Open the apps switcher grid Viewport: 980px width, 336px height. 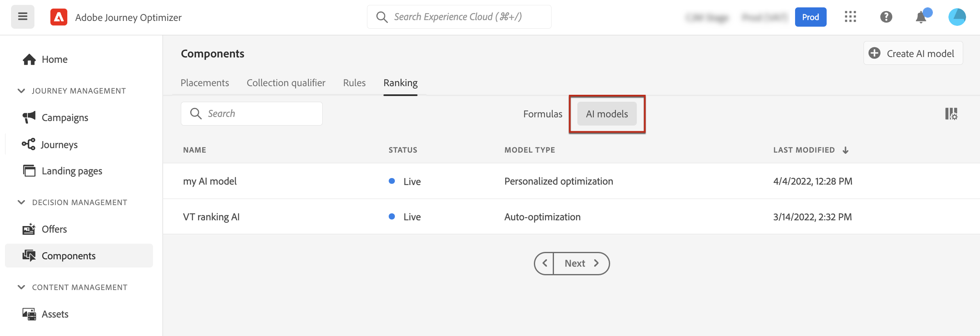(x=850, y=17)
